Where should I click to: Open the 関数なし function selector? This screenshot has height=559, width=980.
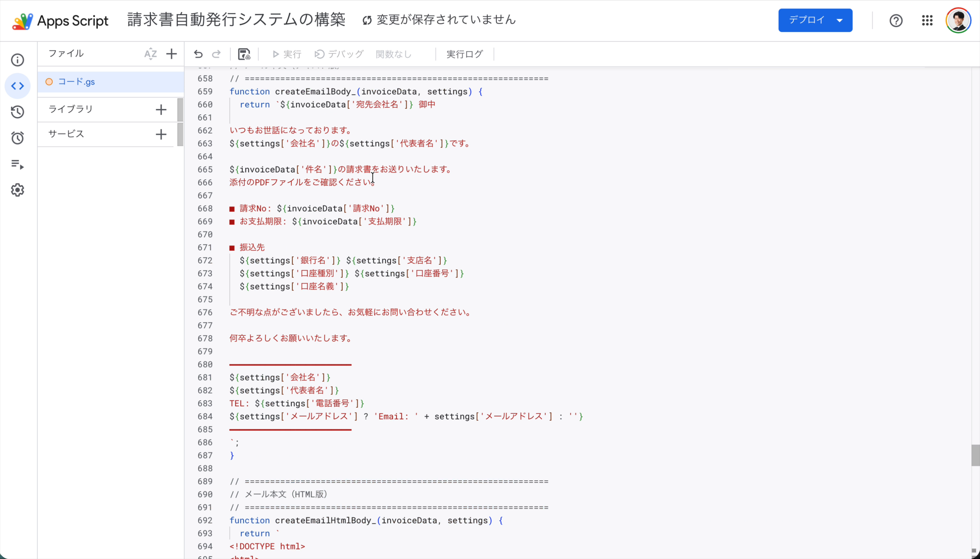click(393, 54)
